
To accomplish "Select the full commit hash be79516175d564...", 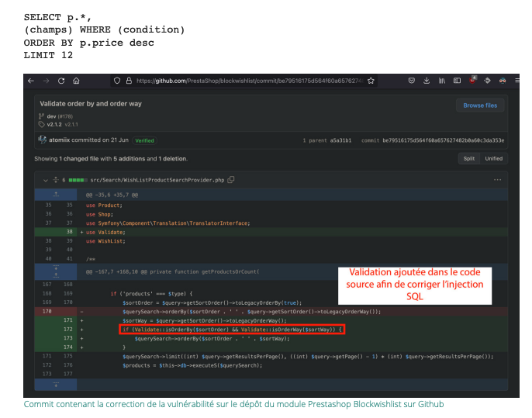I will click(x=444, y=140).
